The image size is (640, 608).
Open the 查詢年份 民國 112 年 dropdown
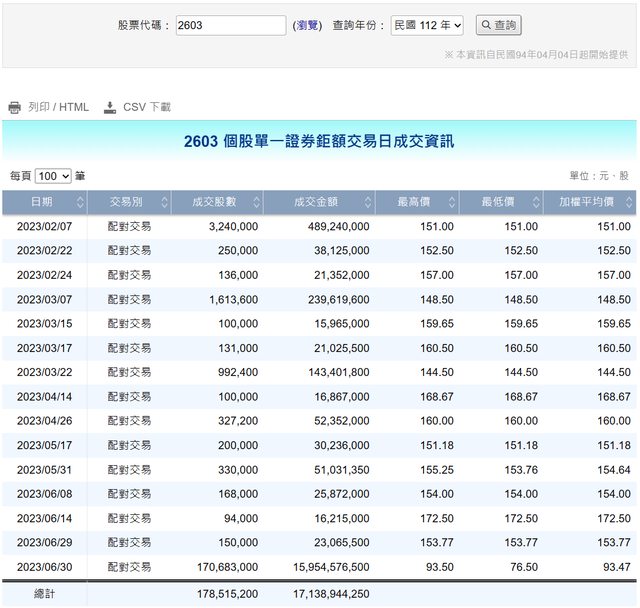(427, 25)
